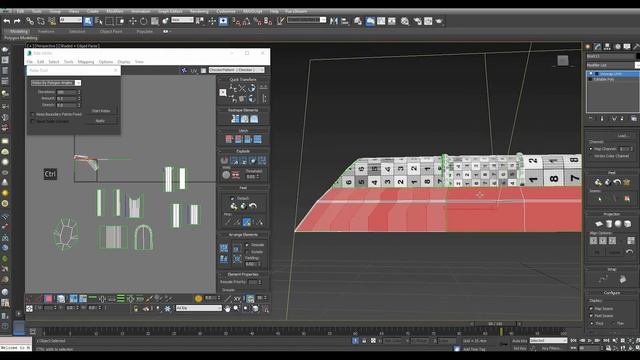Click the last Stitch Custom icon
The width and height of the screenshot is (640, 360).
(258, 140)
